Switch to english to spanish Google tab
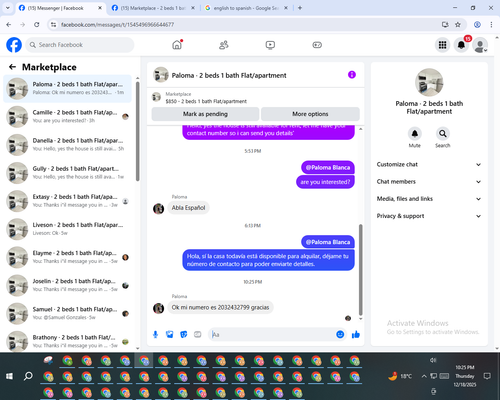500x400 pixels. click(x=246, y=8)
